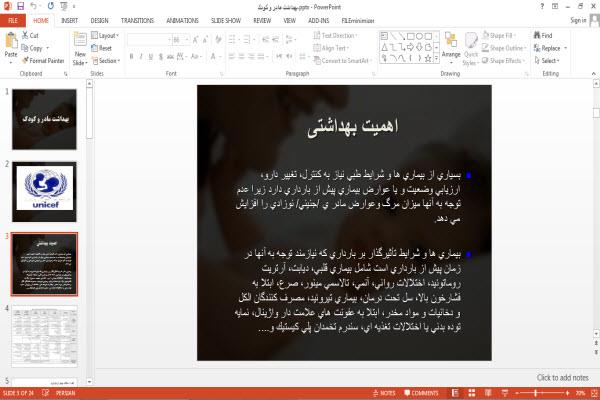Open Align Text dropdown
Screen dimensions: 600x400
point(331,48)
